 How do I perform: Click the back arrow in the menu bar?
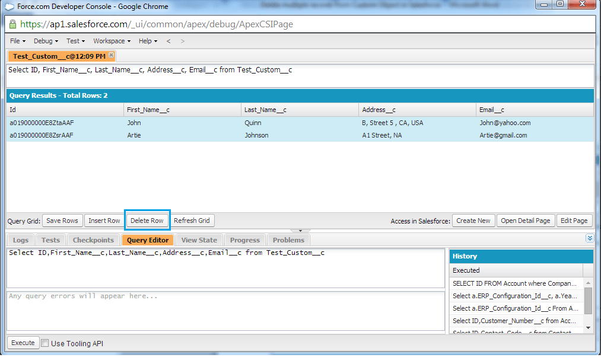pyautogui.click(x=169, y=41)
